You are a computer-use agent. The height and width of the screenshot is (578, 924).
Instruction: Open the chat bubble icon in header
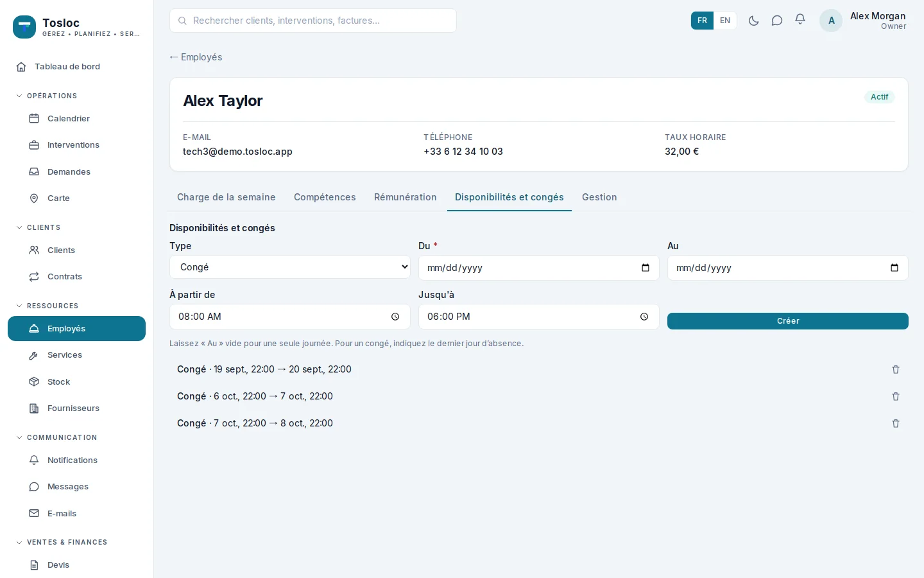tap(777, 21)
